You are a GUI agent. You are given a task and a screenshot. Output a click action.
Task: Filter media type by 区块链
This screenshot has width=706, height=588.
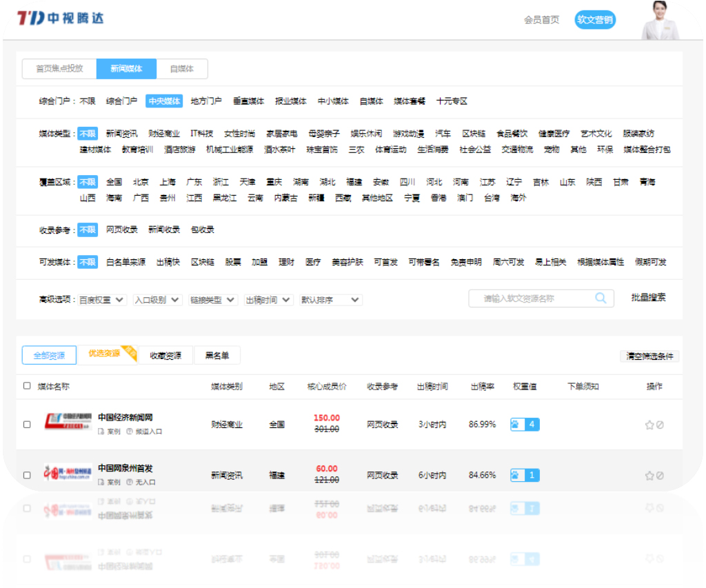coord(474,133)
